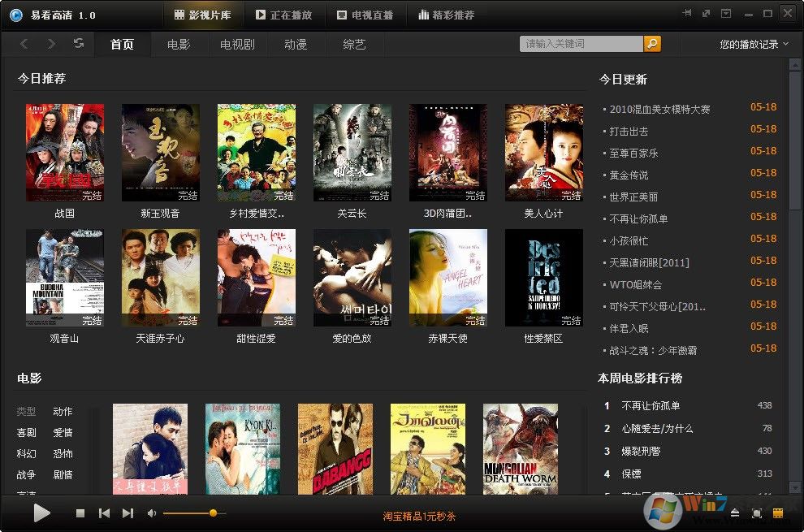Switch to the 正在播放 tab
The image size is (804, 532).
284,15
